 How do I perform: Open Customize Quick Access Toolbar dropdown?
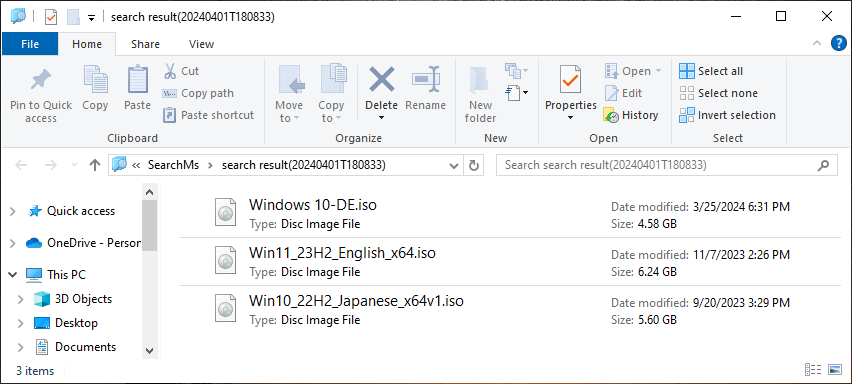(x=91, y=18)
